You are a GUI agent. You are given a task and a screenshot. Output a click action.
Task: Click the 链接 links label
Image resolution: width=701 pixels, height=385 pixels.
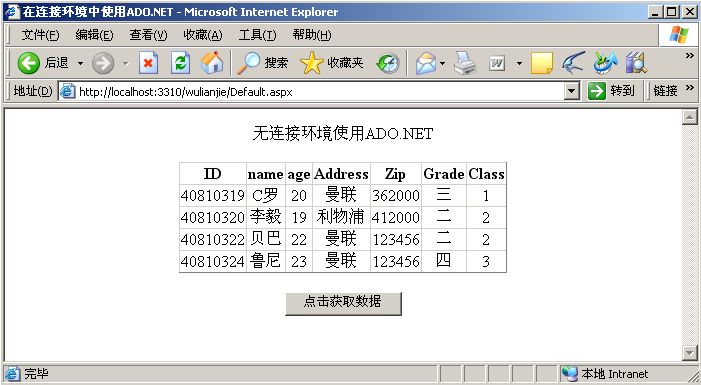[665, 91]
